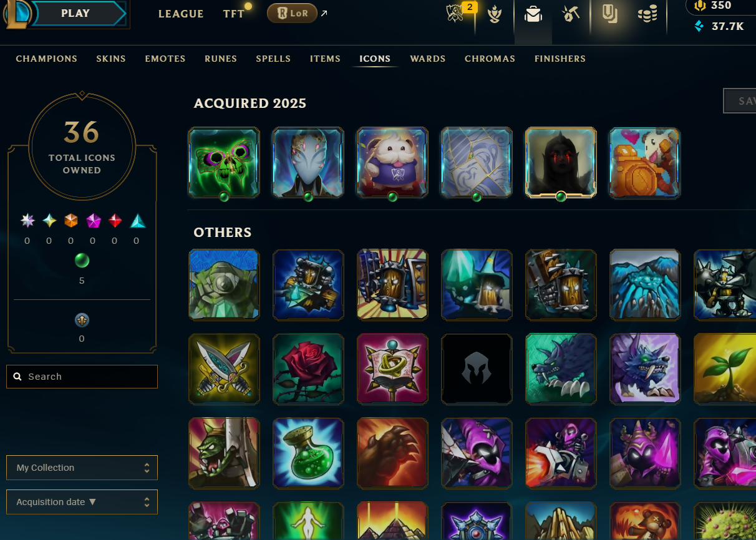Select the green skull summoner icon
This screenshot has height=540, width=756.
point(224,163)
